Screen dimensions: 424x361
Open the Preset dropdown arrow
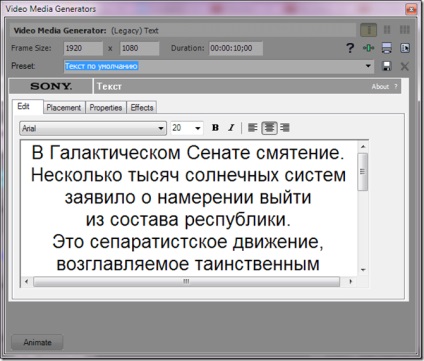point(368,66)
